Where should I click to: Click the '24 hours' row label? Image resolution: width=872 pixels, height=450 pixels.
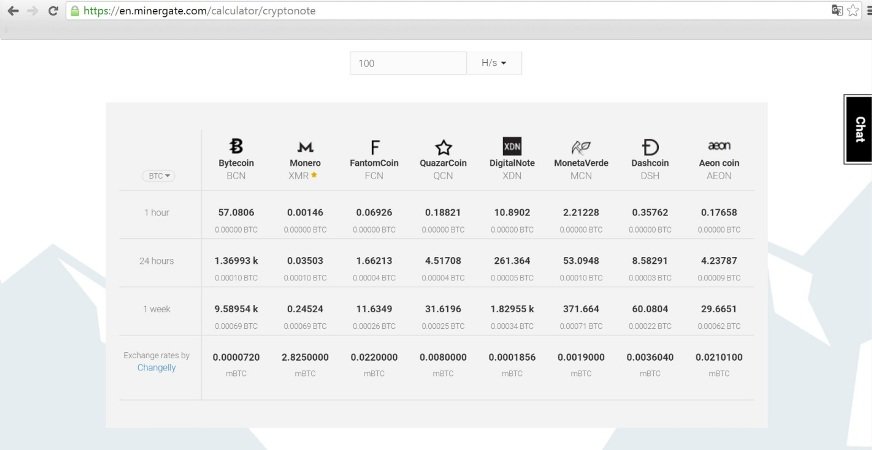pyautogui.click(x=157, y=260)
